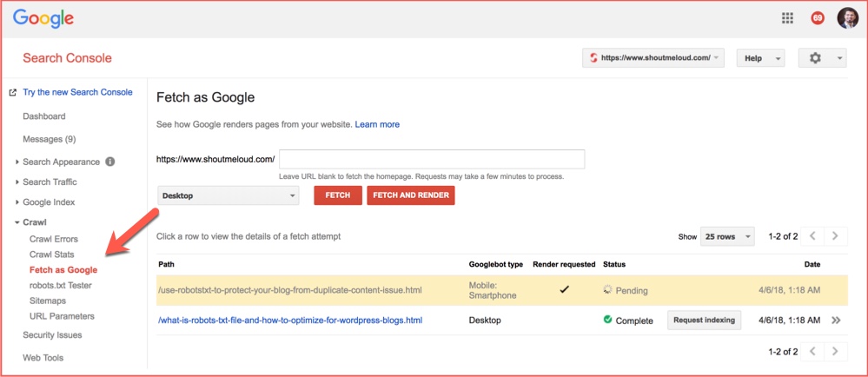
Task: Open Security Issues
Action: tap(52, 335)
